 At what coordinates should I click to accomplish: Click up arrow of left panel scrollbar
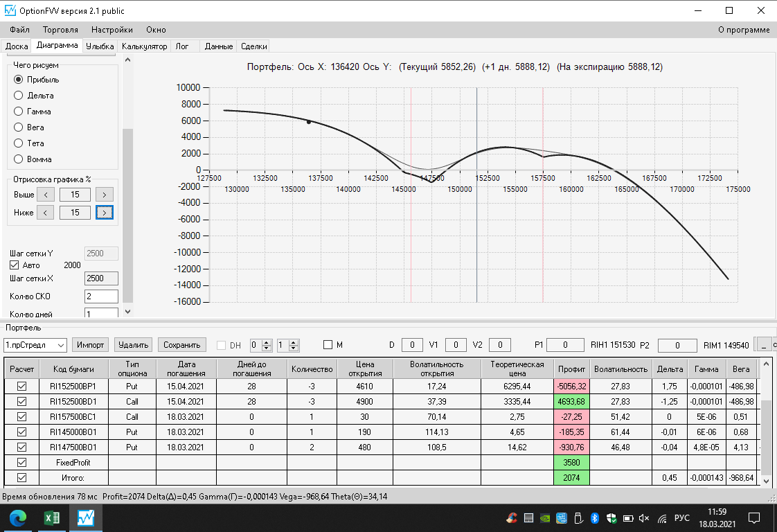[x=128, y=60]
